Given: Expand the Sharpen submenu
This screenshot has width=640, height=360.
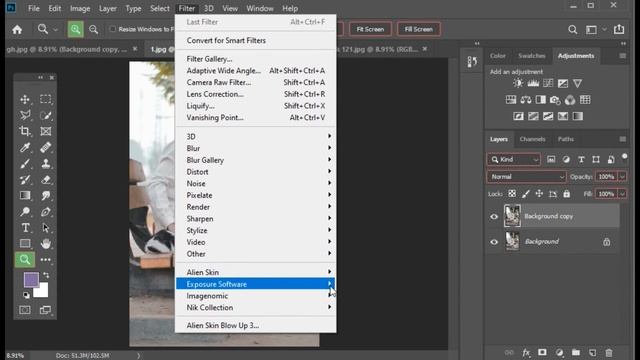Looking at the screenshot, I should (256, 219).
